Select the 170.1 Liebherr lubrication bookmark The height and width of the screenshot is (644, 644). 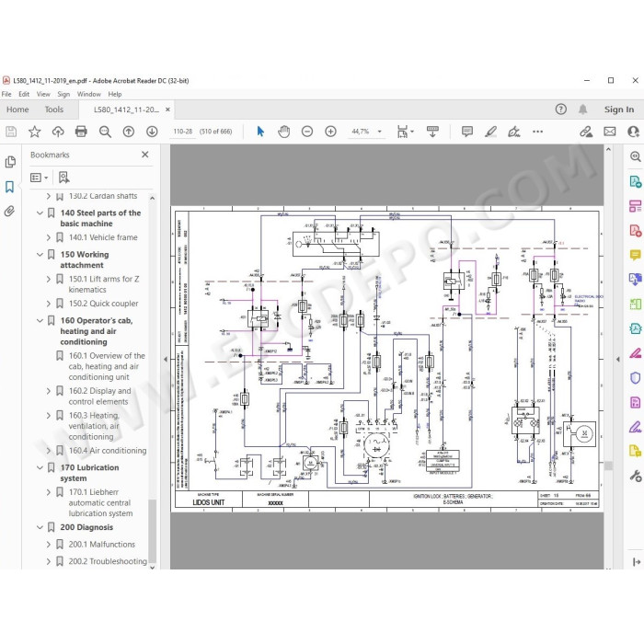coord(100,502)
